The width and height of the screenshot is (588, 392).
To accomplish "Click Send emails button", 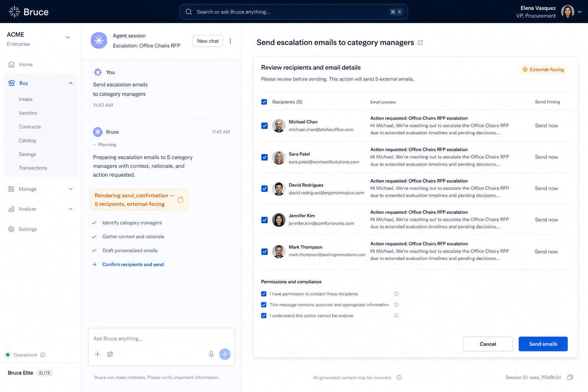I will (543, 344).
